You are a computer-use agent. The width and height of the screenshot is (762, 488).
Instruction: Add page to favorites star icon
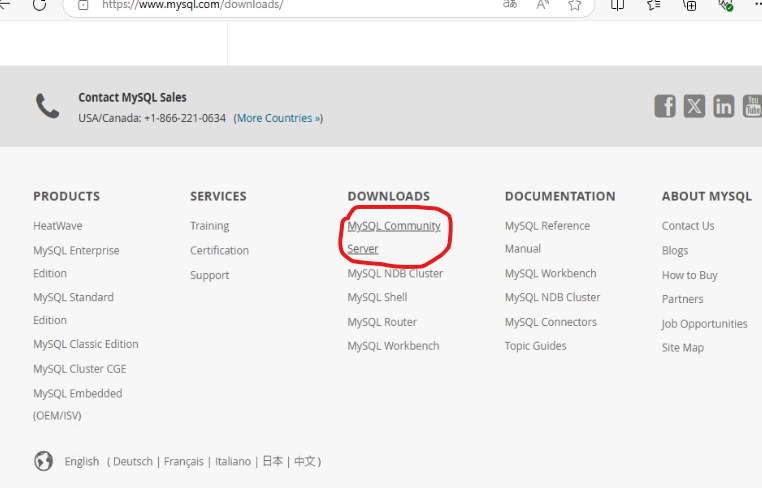click(575, 5)
